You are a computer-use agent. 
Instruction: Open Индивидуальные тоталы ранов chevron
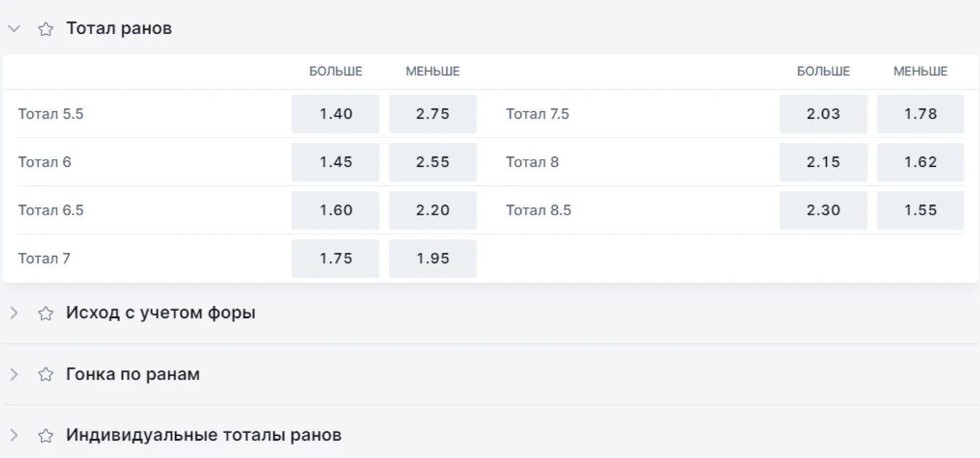point(14,435)
